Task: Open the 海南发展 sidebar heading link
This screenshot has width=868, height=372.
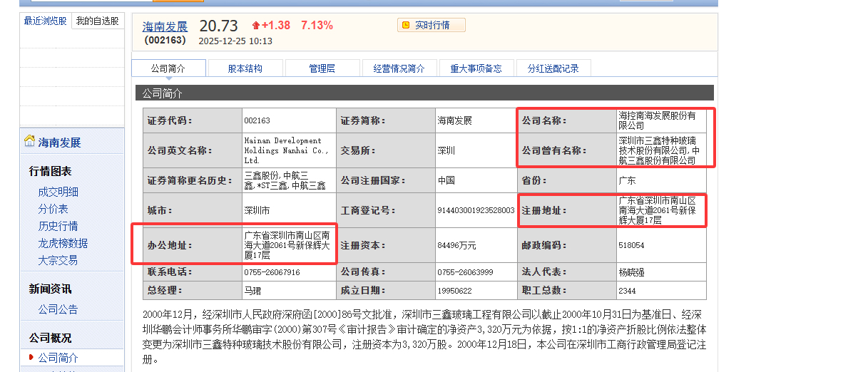Action: [59, 143]
